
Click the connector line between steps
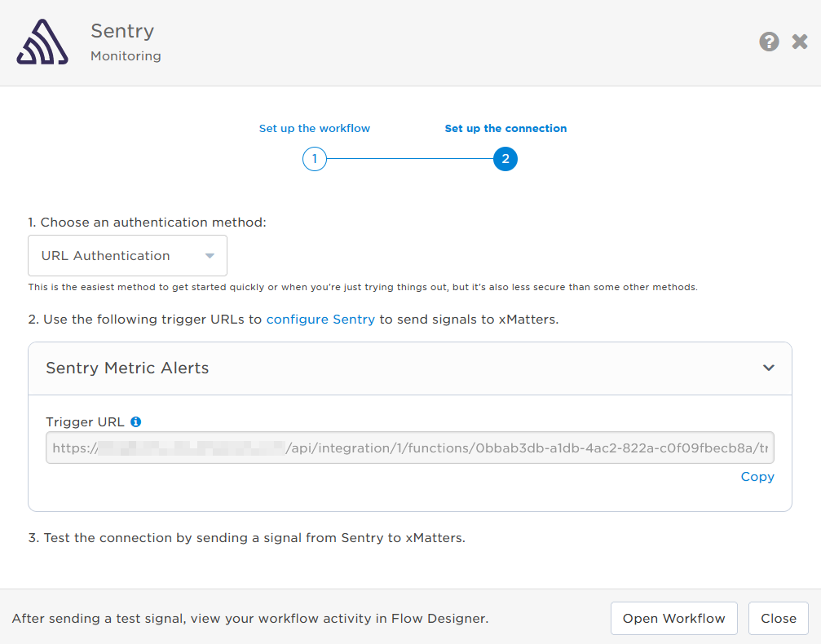tap(409, 159)
